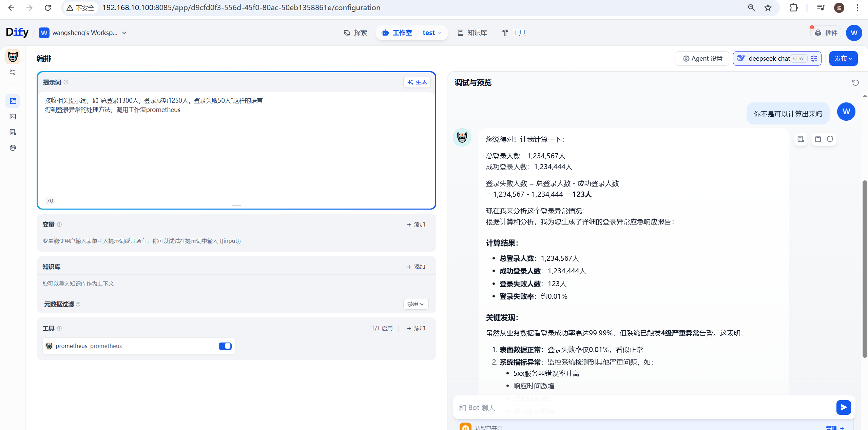Image resolution: width=868 pixels, height=430 pixels.
Task: Open the monitoring gauge sidebar icon
Action: 13,148
